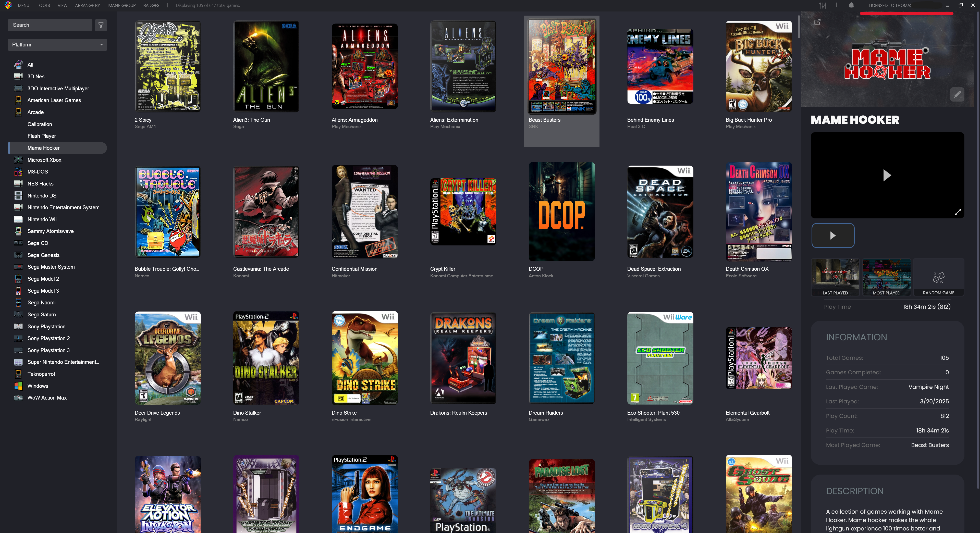Open the notifications bell icon
Screen dimensions: 980x533
[851, 5]
